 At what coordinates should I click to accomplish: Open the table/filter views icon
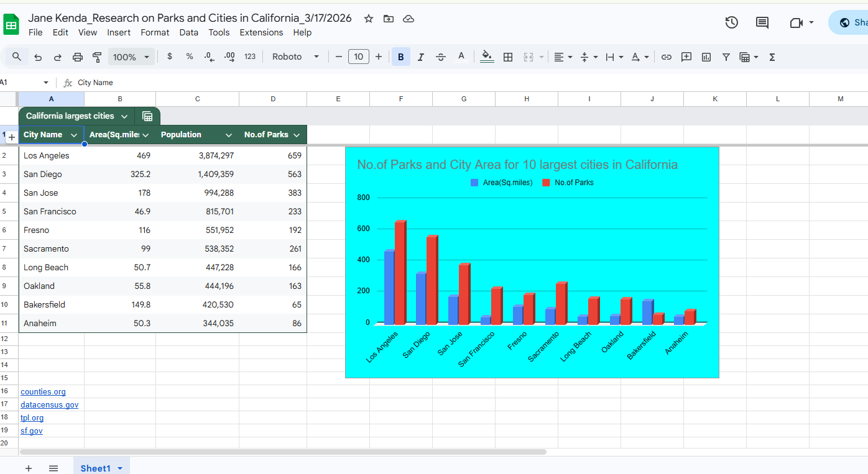point(749,57)
